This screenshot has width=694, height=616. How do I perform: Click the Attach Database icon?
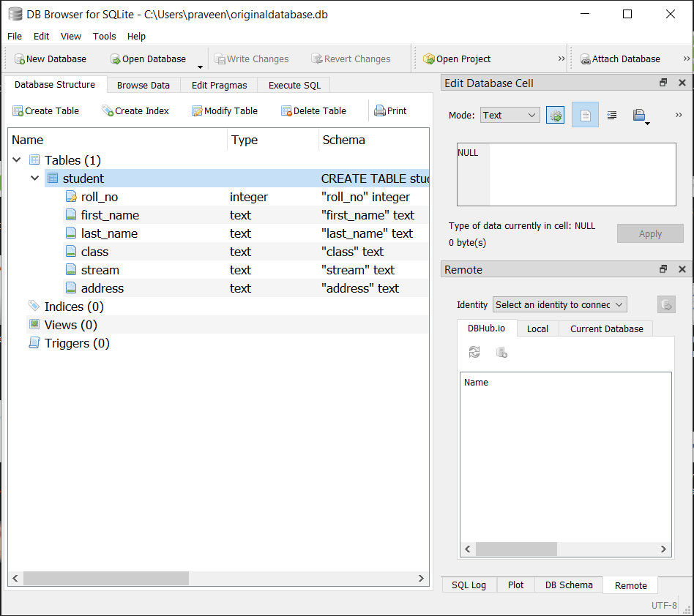click(621, 59)
